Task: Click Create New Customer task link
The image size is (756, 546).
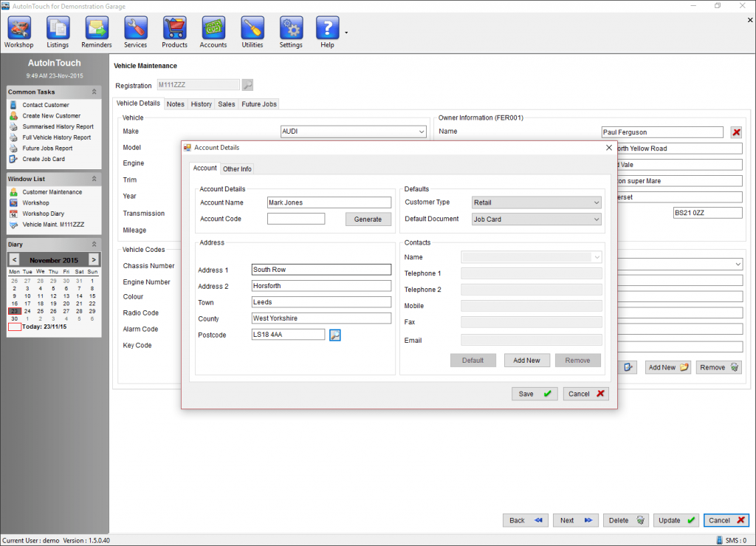Action: point(51,116)
